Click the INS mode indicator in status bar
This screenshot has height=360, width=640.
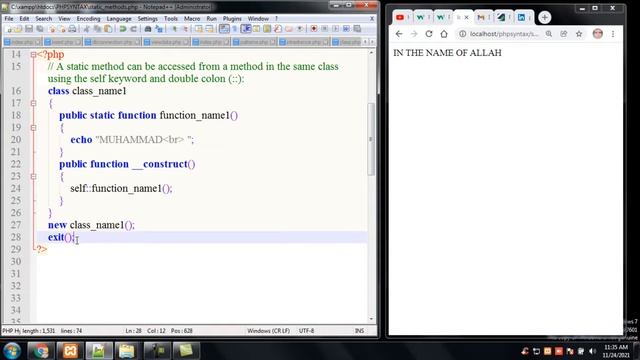359,331
